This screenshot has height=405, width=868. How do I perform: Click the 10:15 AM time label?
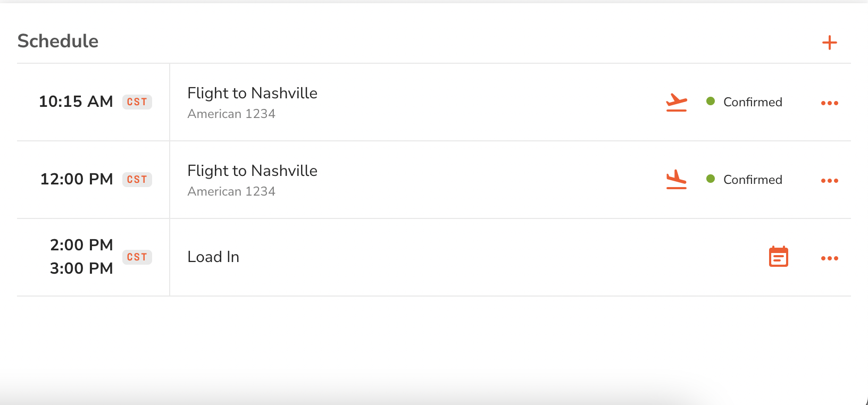click(76, 102)
